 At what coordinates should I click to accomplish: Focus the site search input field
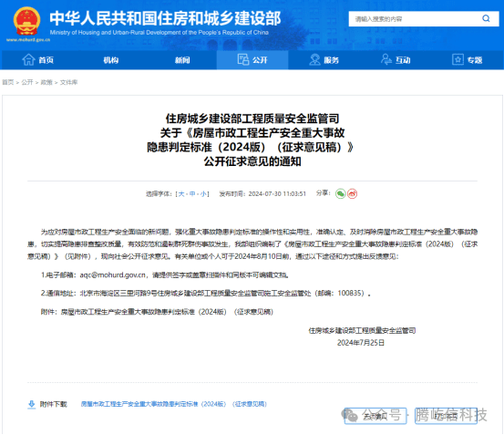pyautogui.click(x=415, y=19)
